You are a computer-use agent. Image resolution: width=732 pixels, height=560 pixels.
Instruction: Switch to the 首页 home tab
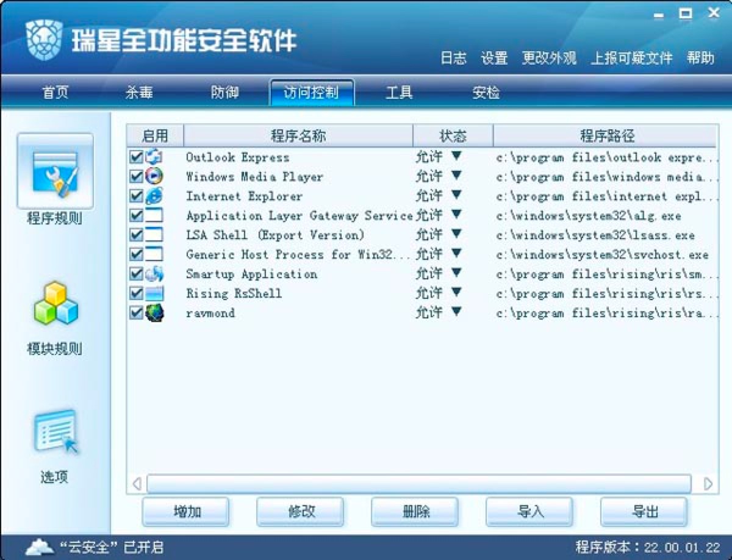[x=56, y=93]
